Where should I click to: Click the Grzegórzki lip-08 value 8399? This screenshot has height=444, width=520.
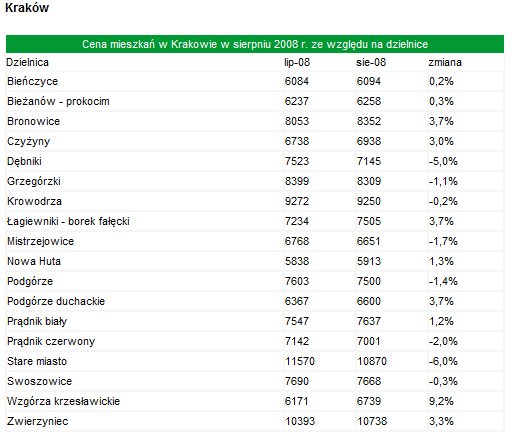297,181
